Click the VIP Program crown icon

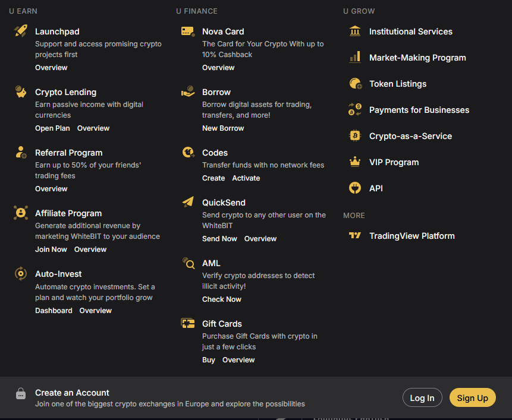pyautogui.click(x=355, y=162)
